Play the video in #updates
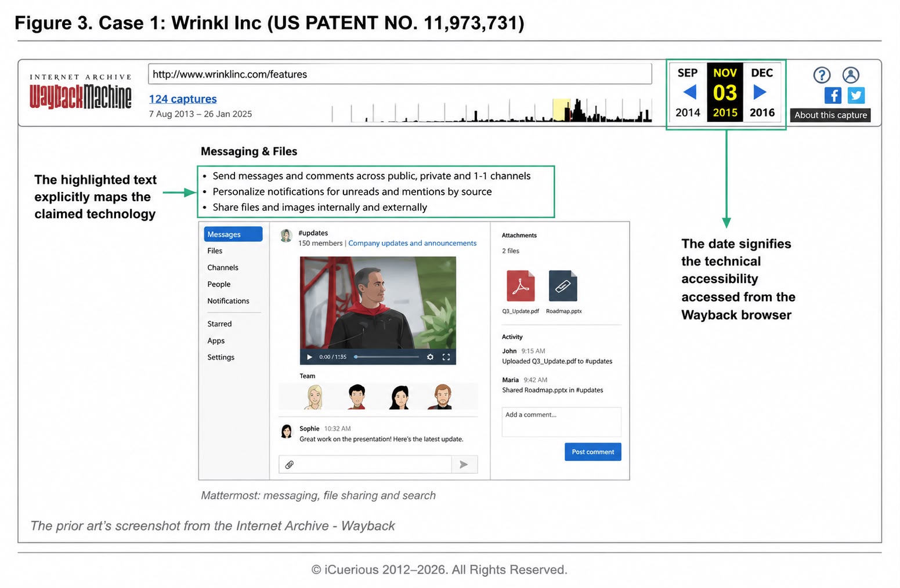Screen dimensions: 900x588 pyautogui.click(x=309, y=357)
